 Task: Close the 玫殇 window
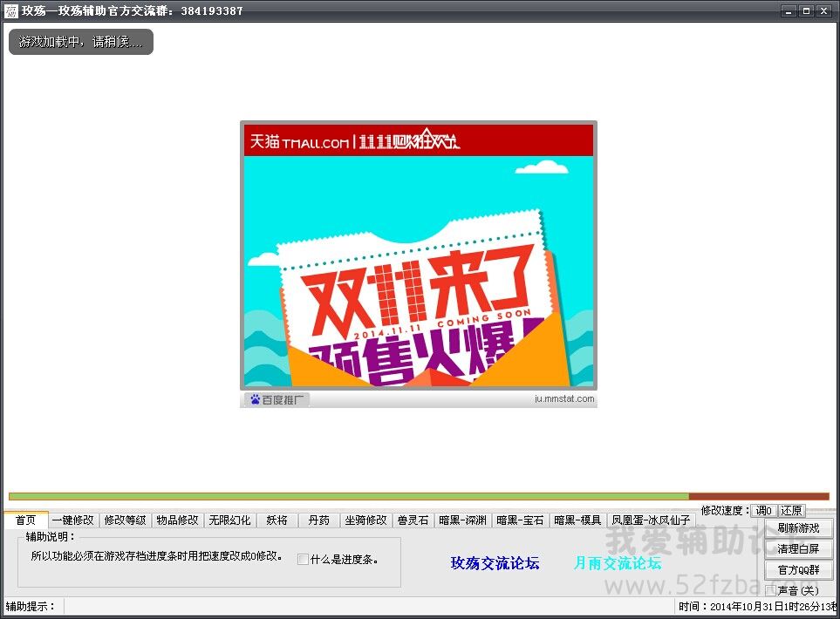[823, 10]
